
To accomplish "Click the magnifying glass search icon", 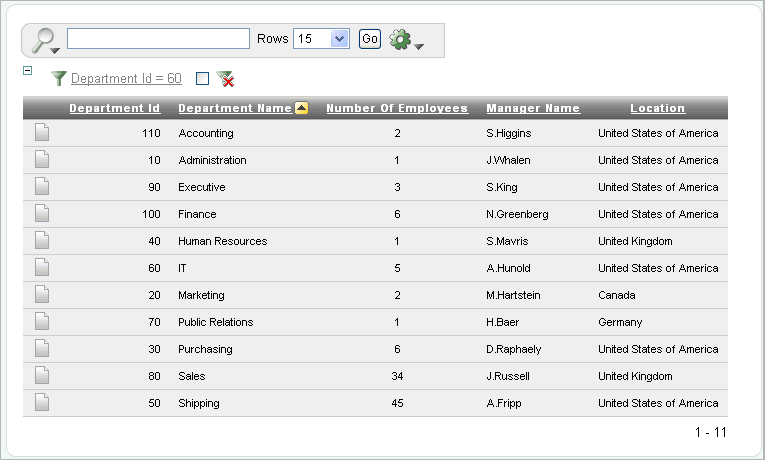I will (x=43, y=40).
